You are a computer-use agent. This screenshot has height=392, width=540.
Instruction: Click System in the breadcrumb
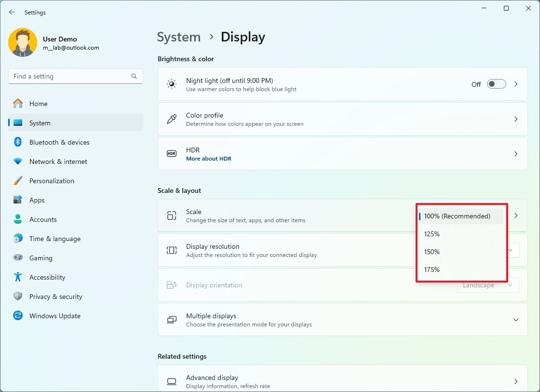(x=179, y=37)
